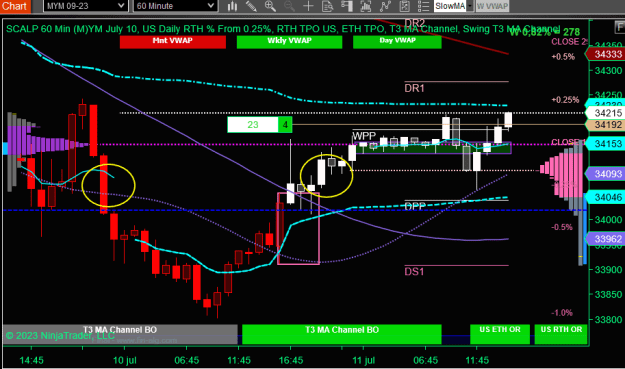The image size is (625, 369).
Task: Click the W VWAP toolbar button
Action: [x=492, y=6]
